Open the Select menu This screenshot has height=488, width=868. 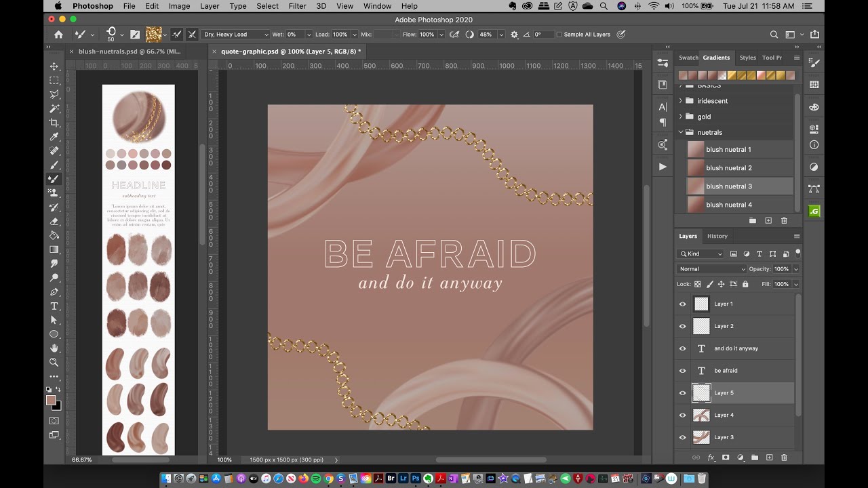tap(267, 6)
